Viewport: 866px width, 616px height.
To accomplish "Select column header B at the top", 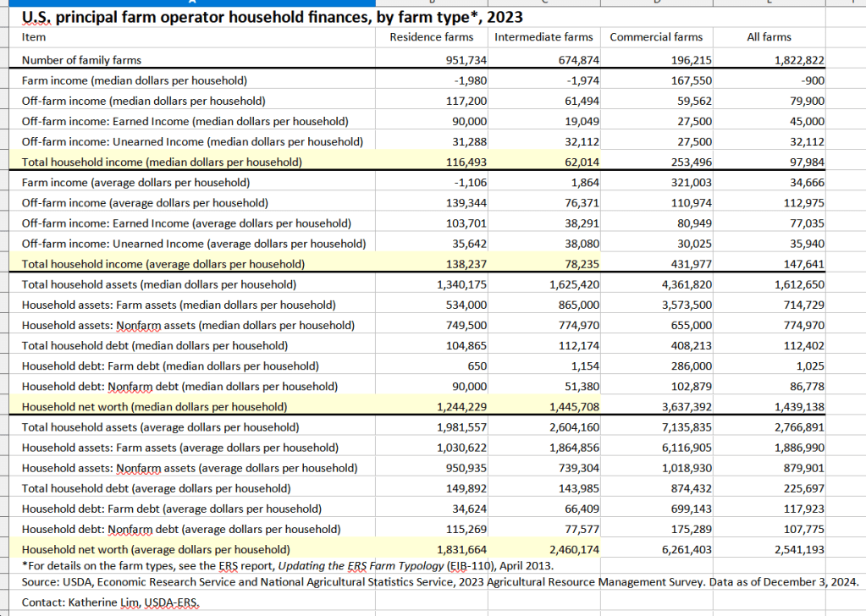I will pyautogui.click(x=432, y=4).
